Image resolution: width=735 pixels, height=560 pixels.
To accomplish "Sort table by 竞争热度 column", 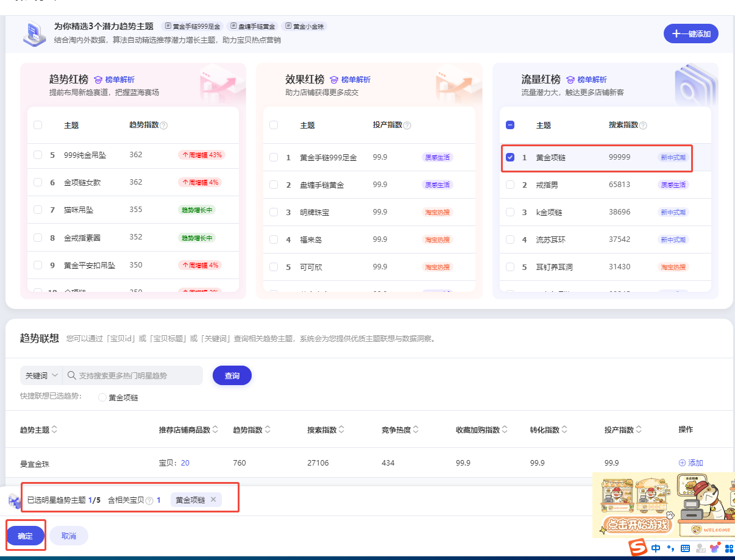I will point(416,430).
